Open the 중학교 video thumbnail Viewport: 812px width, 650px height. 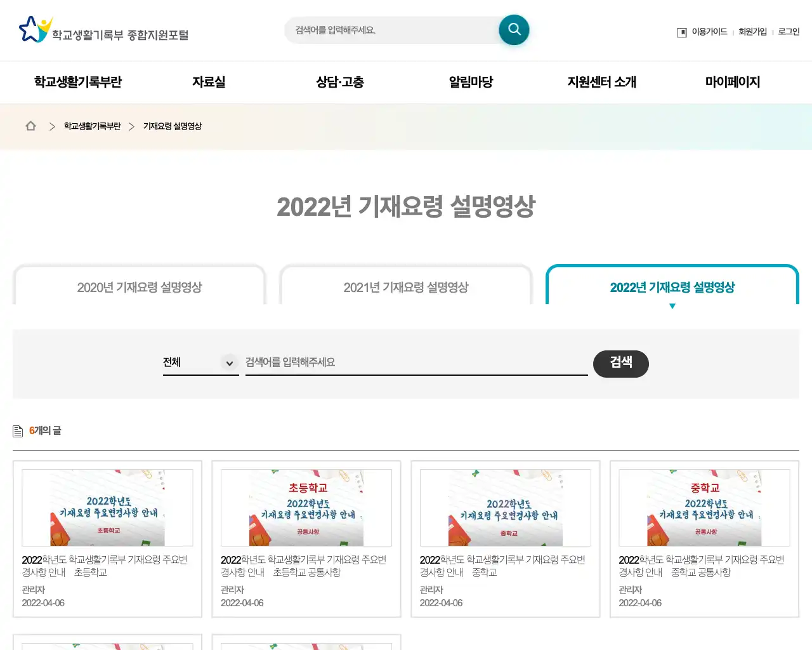(506, 508)
